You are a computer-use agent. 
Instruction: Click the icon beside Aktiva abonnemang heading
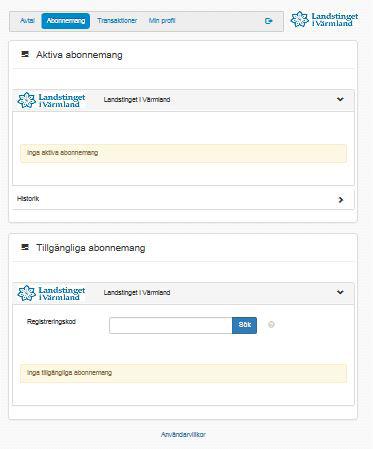pyautogui.click(x=25, y=54)
